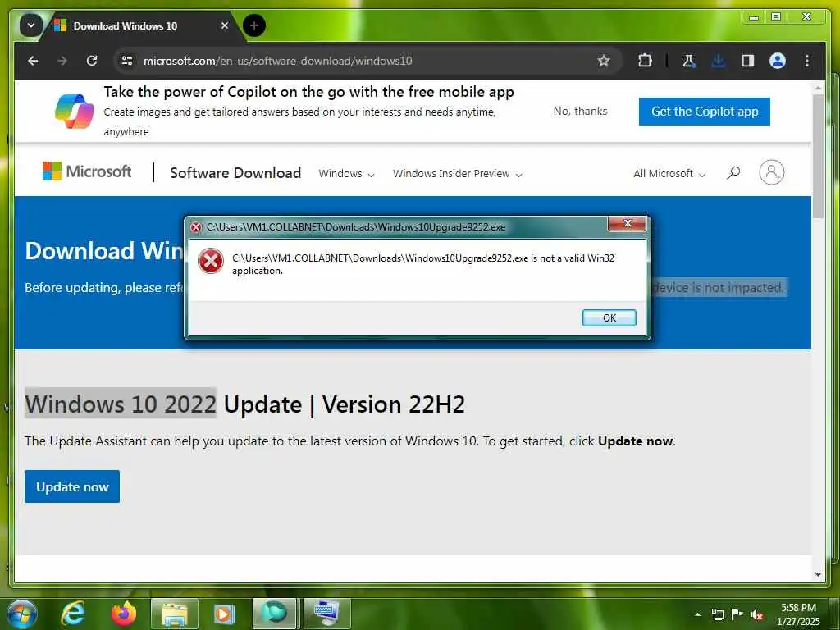Click the Copilot logo in the banner
Image resolution: width=840 pixels, height=630 pixels.
(75, 112)
